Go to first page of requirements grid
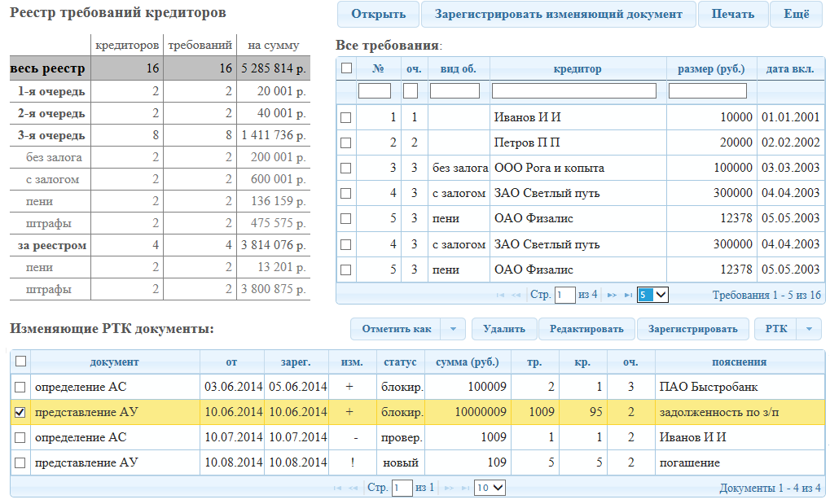The height and width of the screenshot is (504, 830). click(x=501, y=295)
